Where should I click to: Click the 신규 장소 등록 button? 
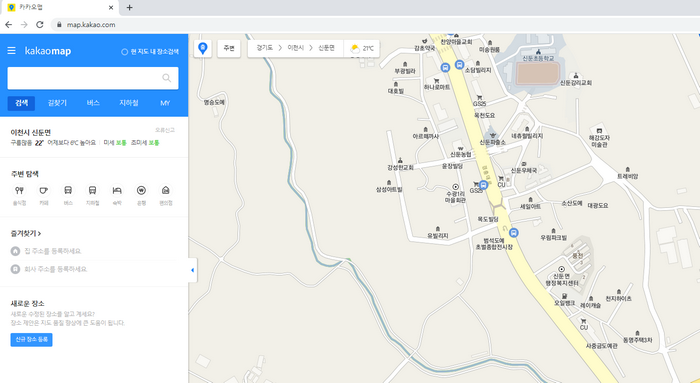point(31,340)
